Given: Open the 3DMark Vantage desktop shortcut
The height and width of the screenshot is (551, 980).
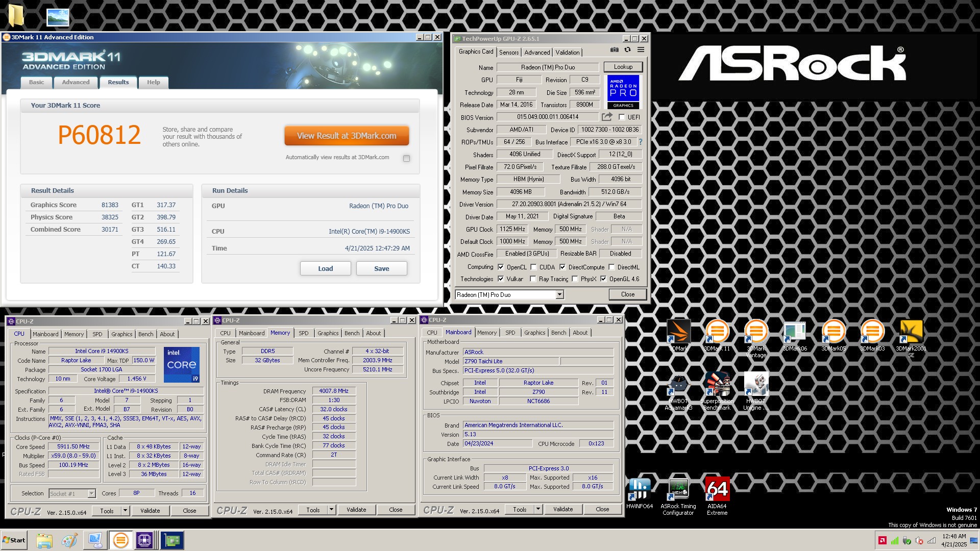Looking at the screenshot, I should click(x=756, y=338).
